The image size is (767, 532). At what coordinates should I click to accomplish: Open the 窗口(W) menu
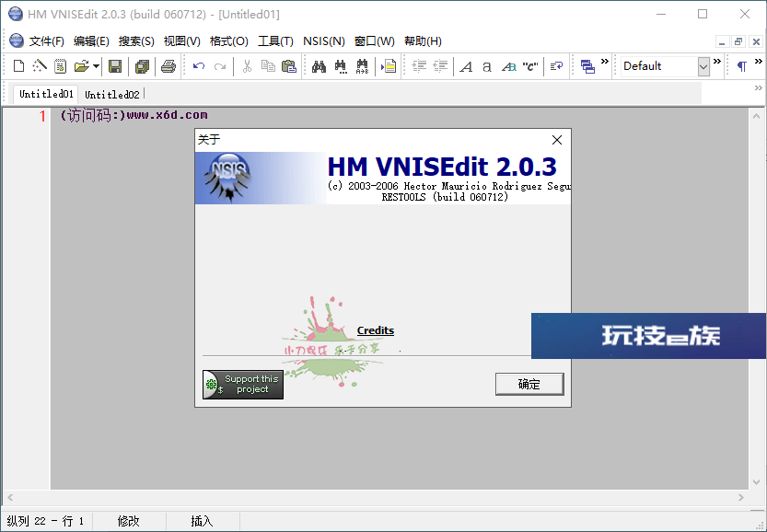[x=374, y=41]
